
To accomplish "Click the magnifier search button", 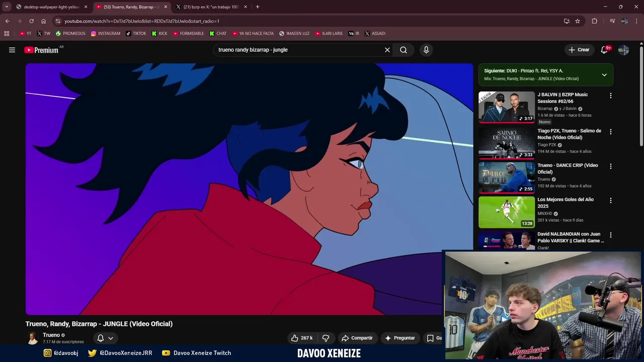I will point(404,50).
